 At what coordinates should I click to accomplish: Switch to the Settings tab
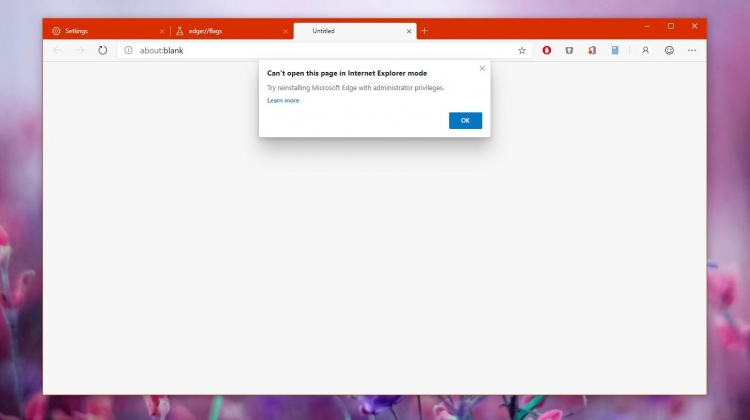click(108, 31)
